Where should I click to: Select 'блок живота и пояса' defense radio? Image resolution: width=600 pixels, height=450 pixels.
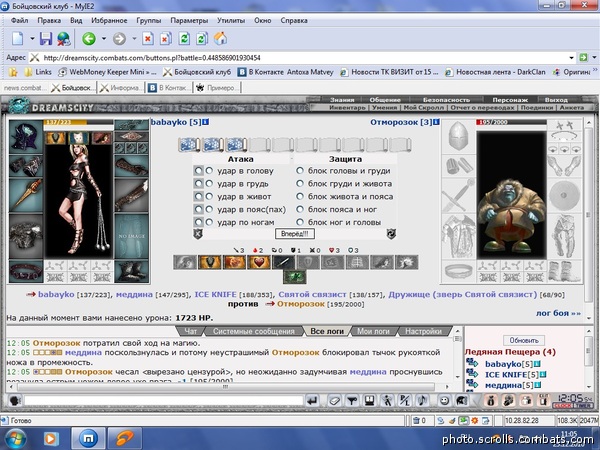300,196
